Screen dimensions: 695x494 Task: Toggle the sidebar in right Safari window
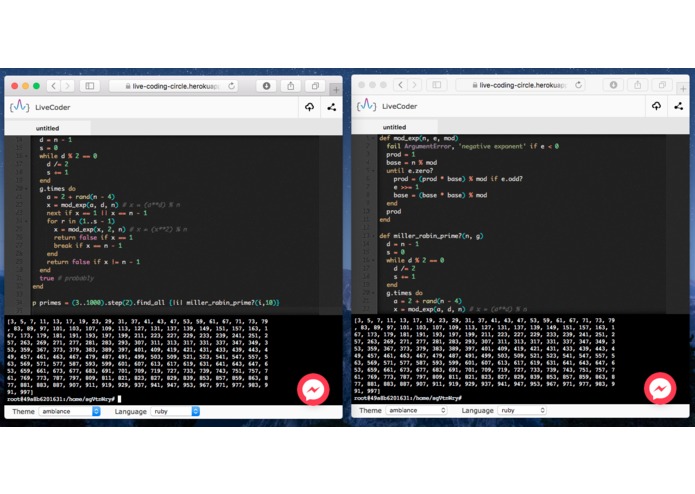437,85
